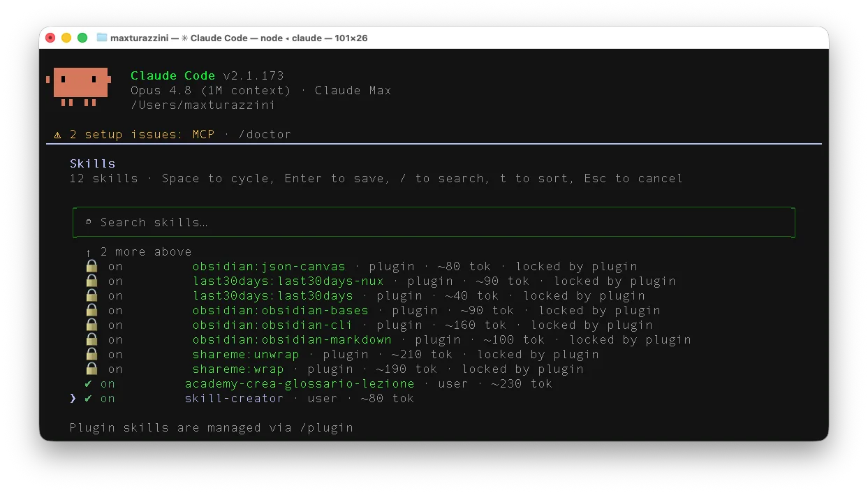Click 'Plugin skills are managed via /plugin' note

(x=212, y=427)
